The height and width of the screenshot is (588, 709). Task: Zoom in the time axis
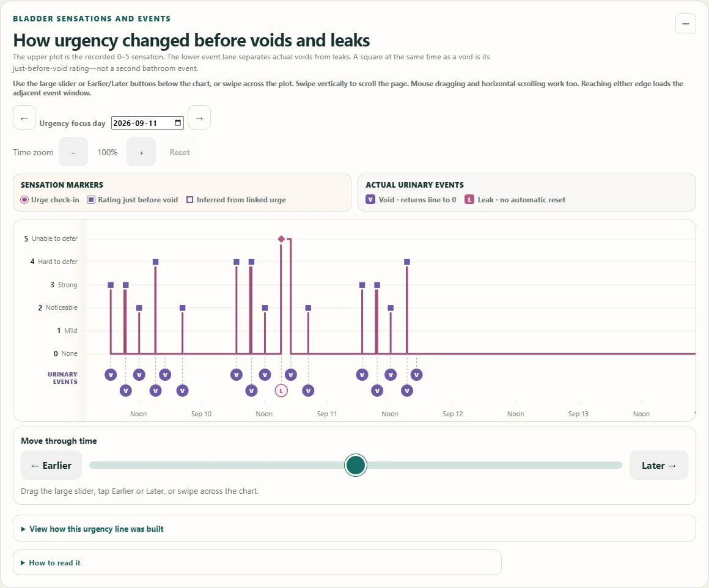click(141, 152)
